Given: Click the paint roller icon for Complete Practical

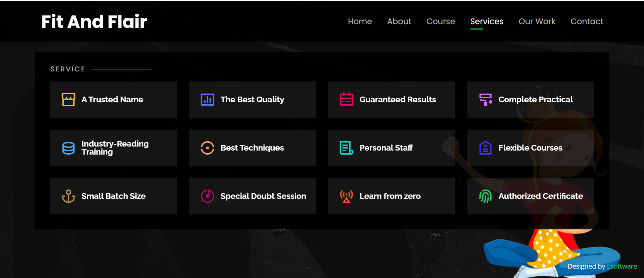Looking at the screenshot, I should [x=486, y=100].
